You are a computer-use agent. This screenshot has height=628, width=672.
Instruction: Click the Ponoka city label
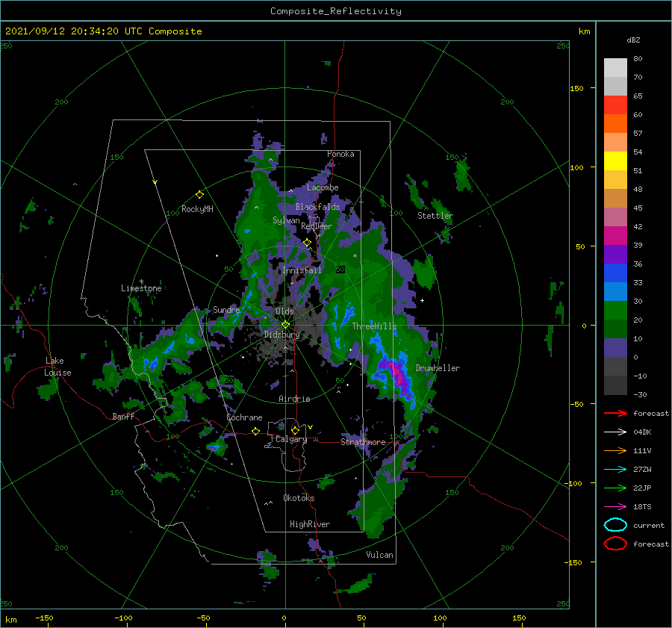340,154
